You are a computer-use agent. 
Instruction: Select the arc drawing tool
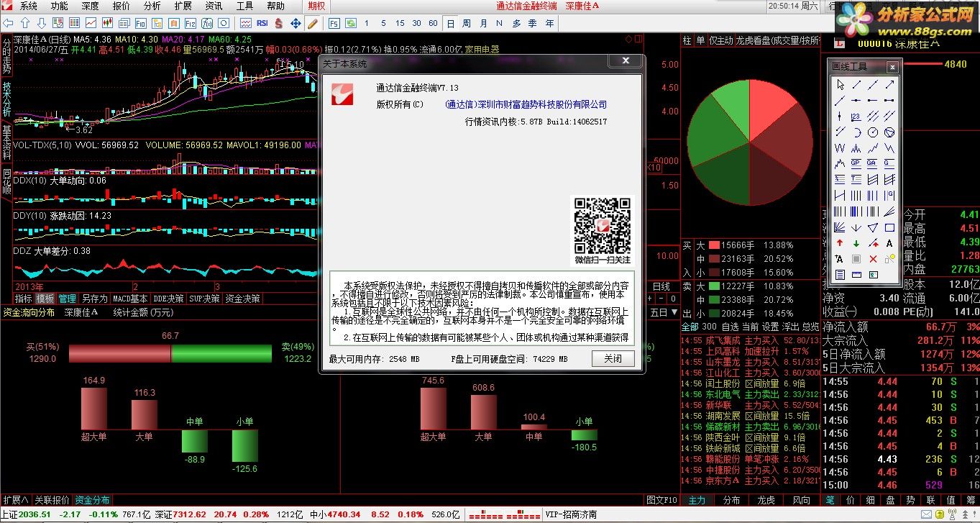[856, 132]
